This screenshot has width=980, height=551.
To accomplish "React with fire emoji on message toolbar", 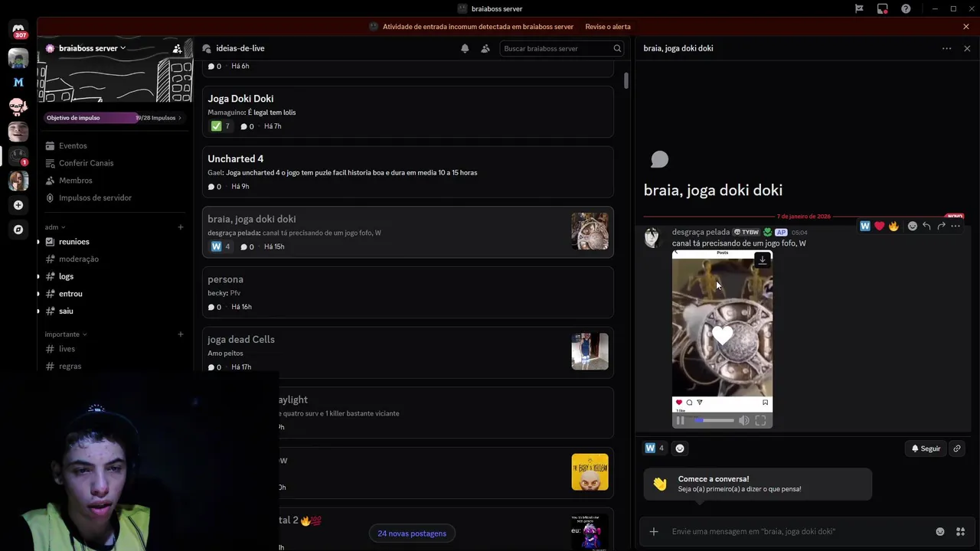I will click(x=893, y=226).
